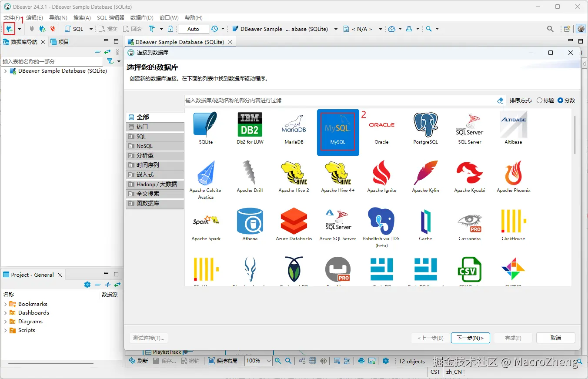The image size is (588, 379).
Task: Expand DBeaver Sample Database tree node
Action: pyautogui.click(x=5, y=71)
